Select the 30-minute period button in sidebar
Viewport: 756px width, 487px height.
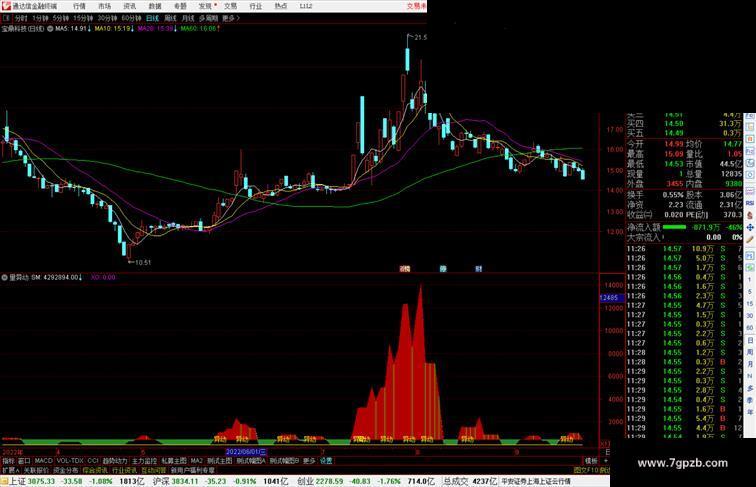pos(750,316)
